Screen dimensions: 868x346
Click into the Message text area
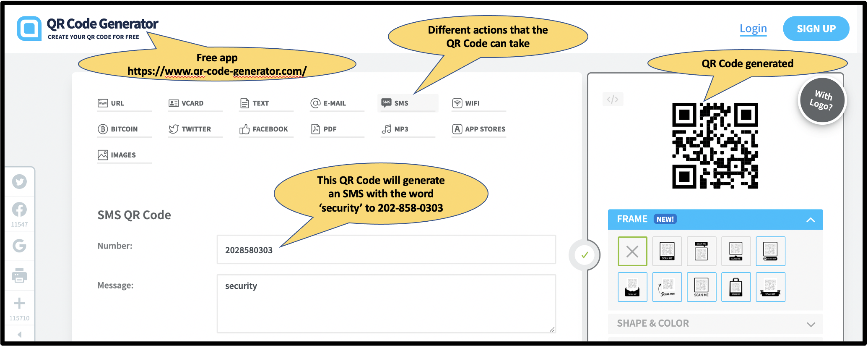[x=386, y=304]
